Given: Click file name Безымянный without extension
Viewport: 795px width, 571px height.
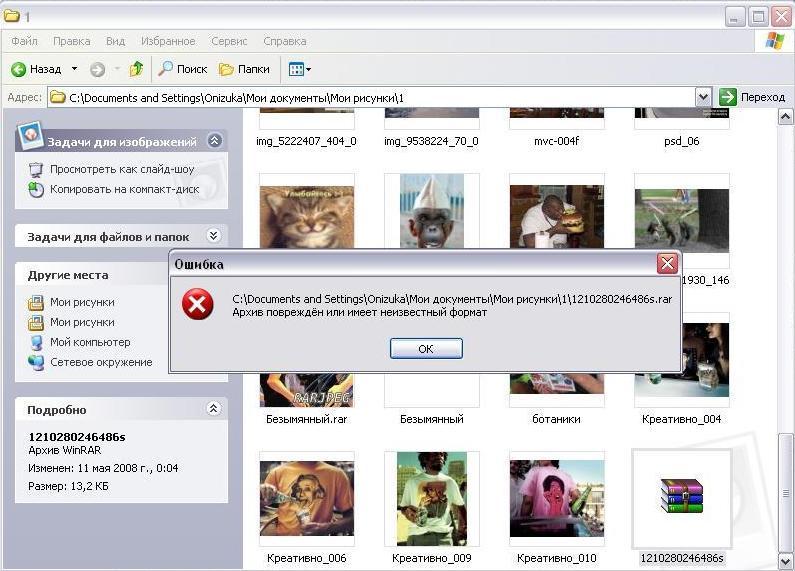Looking at the screenshot, I should (x=431, y=419).
